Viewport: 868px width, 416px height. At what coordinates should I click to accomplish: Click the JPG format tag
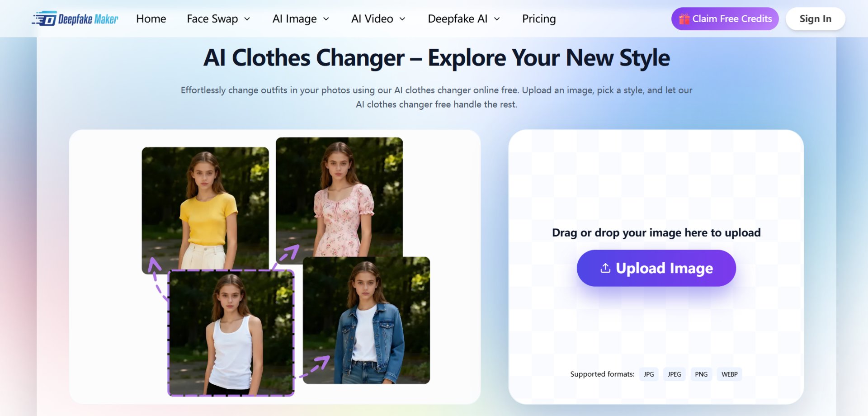649,374
